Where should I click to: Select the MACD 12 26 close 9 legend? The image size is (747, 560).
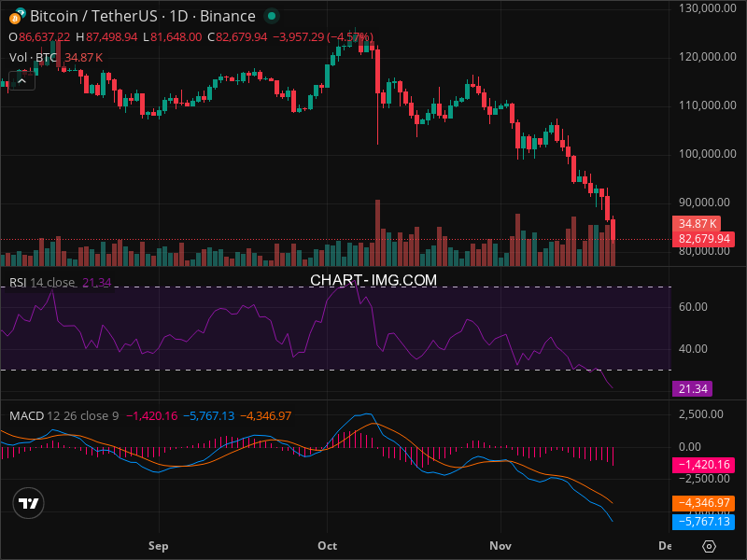click(x=63, y=415)
